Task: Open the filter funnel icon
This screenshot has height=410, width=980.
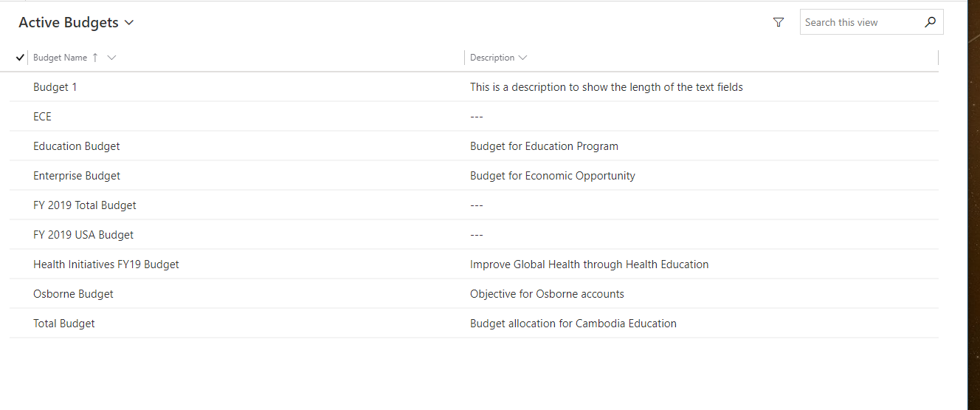Action: [x=778, y=23]
